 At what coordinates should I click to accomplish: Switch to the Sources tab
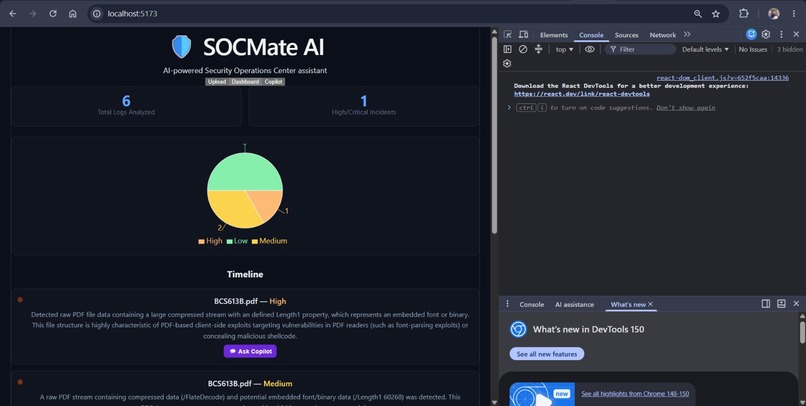coord(626,35)
